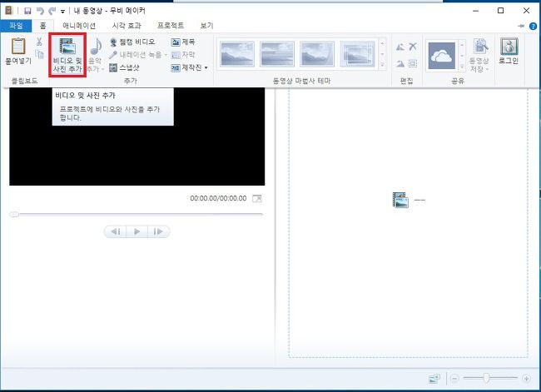
Task: Click the playback seek bar handle
Action: 14,214
